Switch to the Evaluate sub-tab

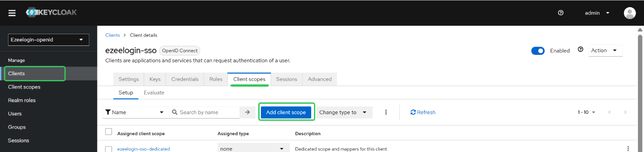[154, 92]
